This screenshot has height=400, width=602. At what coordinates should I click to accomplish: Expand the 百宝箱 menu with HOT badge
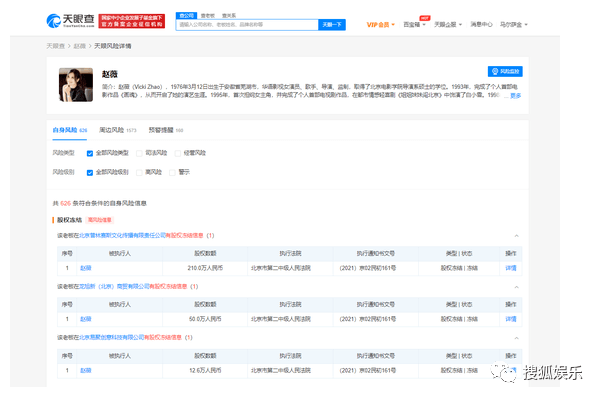(x=414, y=25)
